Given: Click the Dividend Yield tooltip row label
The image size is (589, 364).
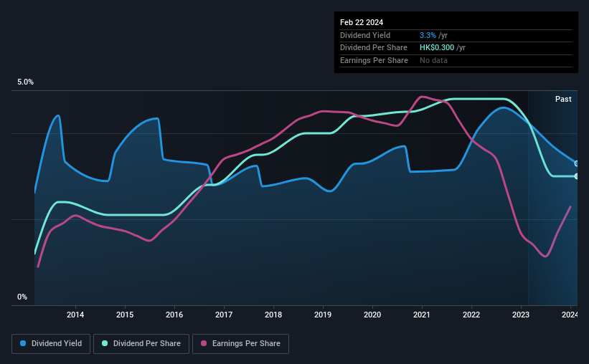Looking at the screenshot, I should (365, 35).
